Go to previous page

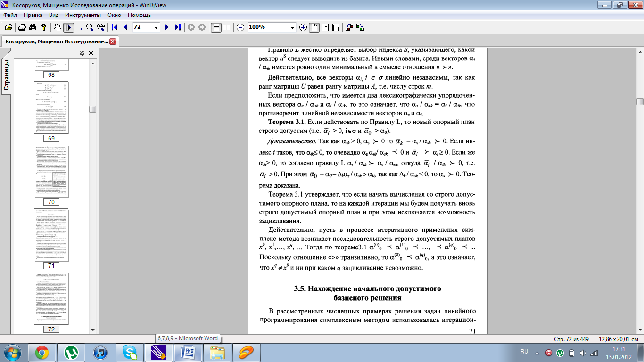tap(125, 27)
